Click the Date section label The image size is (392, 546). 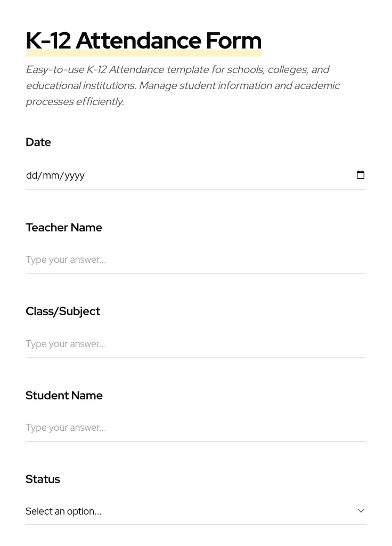(38, 142)
